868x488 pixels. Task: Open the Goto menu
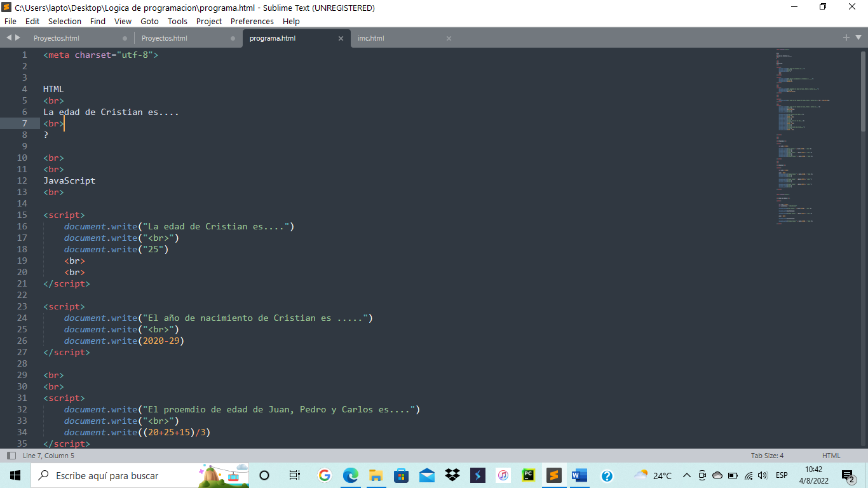point(149,21)
